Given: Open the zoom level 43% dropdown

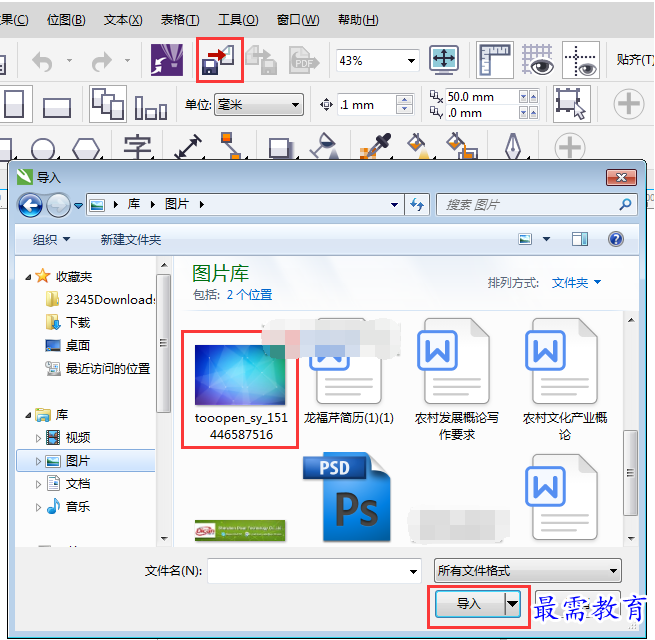Looking at the screenshot, I should [x=411, y=61].
